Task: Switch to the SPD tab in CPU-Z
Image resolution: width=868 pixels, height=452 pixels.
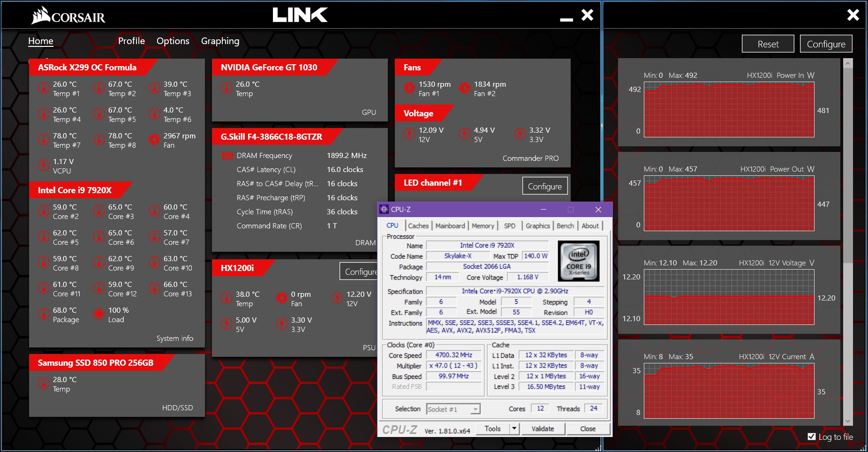Action: [x=510, y=226]
